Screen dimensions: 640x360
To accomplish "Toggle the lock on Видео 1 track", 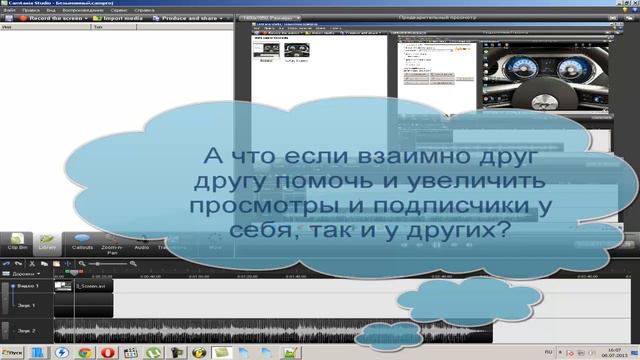I will pyautogui.click(x=5, y=299).
